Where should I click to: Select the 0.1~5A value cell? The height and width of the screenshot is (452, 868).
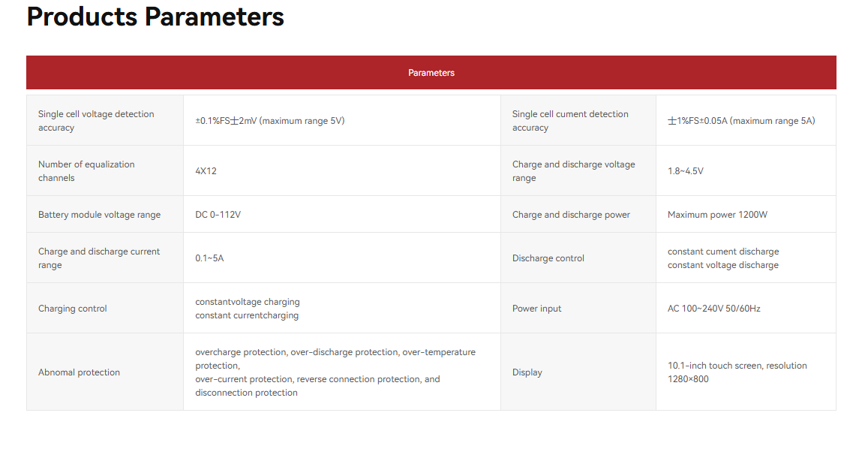pos(210,258)
